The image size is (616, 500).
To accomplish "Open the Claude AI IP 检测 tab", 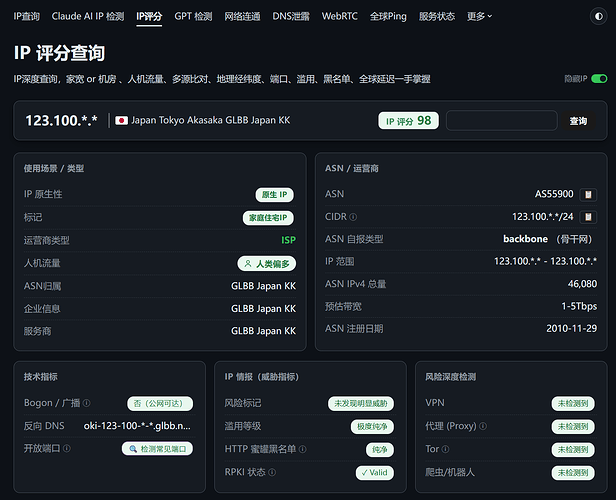I will [x=88, y=16].
